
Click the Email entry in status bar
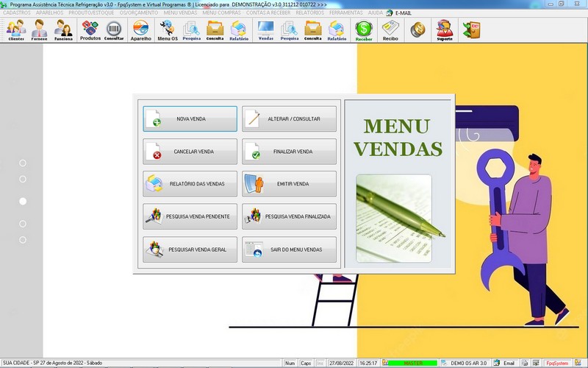504,363
